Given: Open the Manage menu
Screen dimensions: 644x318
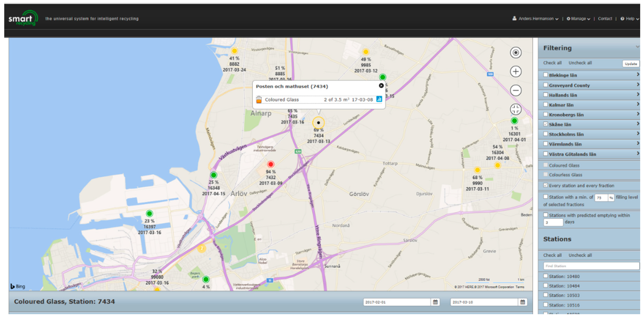Looking at the screenshot, I should [578, 19].
